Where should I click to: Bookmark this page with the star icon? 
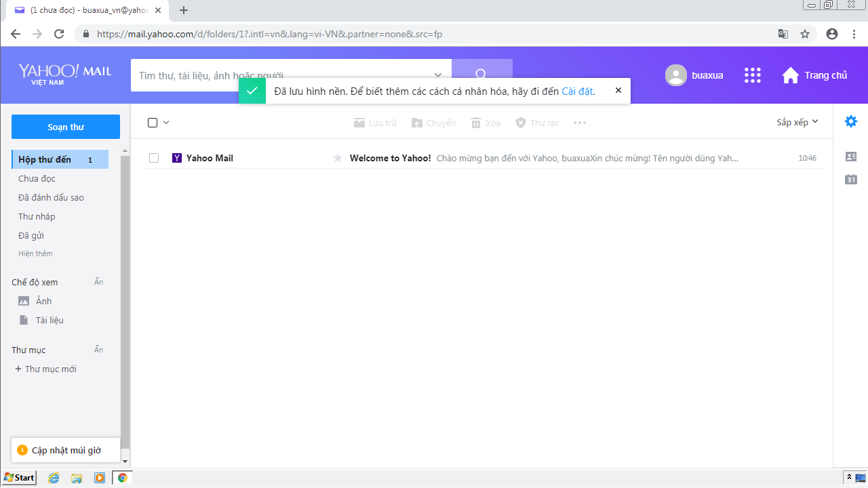[805, 34]
